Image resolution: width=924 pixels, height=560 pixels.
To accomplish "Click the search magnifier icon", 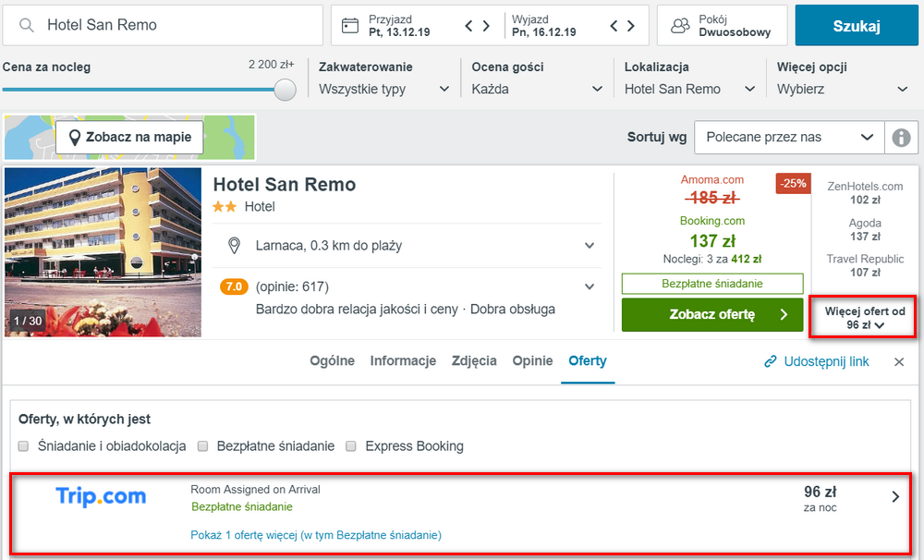I will point(27,26).
